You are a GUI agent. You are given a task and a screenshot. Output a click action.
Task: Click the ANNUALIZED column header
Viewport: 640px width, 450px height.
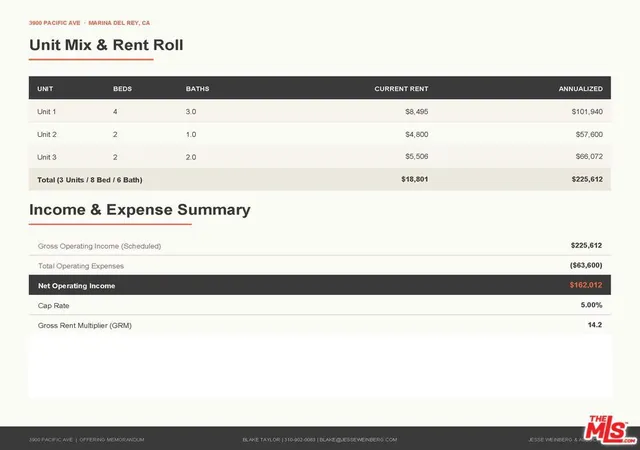tap(580, 89)
